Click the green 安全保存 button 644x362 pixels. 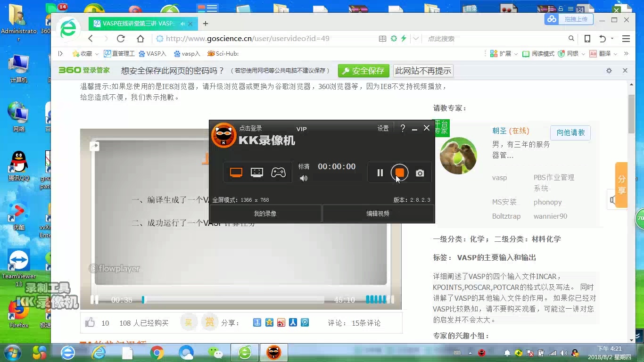click(x=363, y=71)
